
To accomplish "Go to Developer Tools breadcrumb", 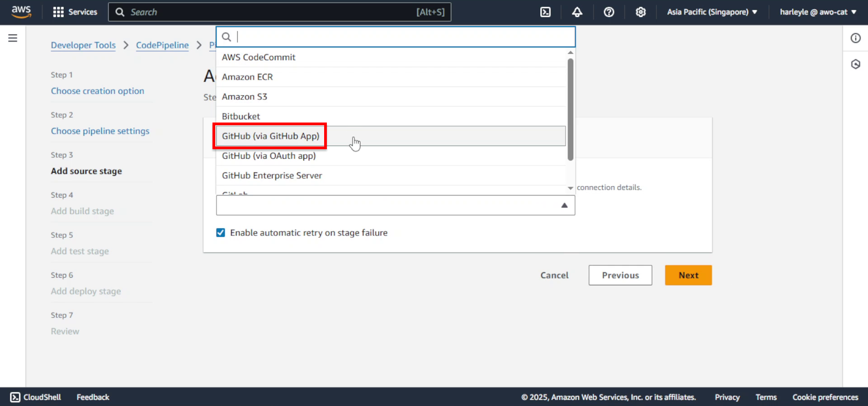I will click(x=83, y=45).
